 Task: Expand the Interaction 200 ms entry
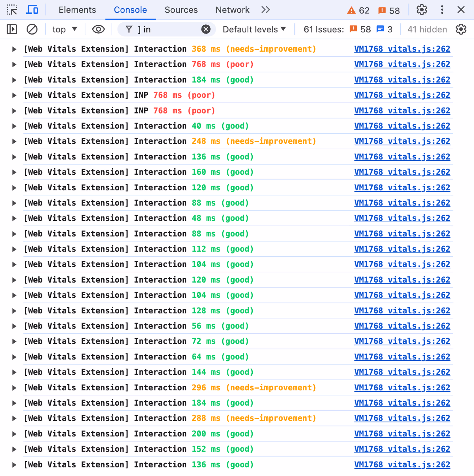pyautogui.click(x=14, y=434)
